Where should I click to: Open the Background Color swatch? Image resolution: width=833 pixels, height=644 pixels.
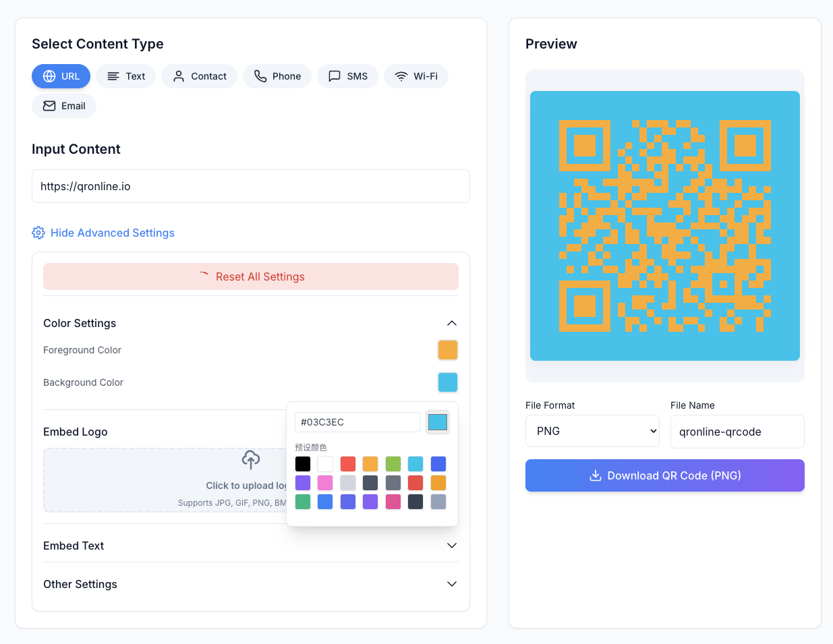[448, 382]
